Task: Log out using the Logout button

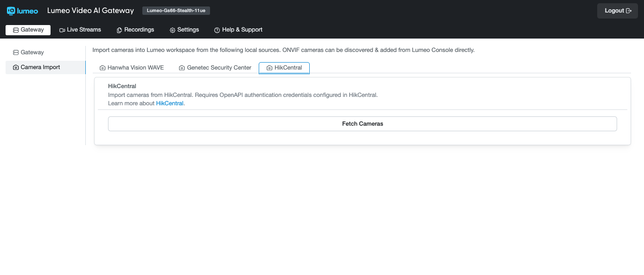Action: tap(618, 11)
